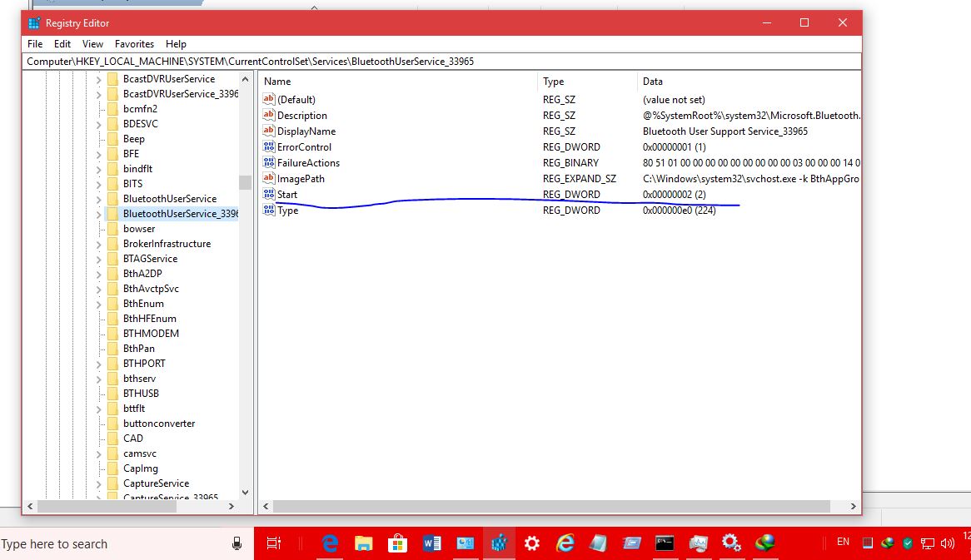Open the Help menu

click(176, 44)
